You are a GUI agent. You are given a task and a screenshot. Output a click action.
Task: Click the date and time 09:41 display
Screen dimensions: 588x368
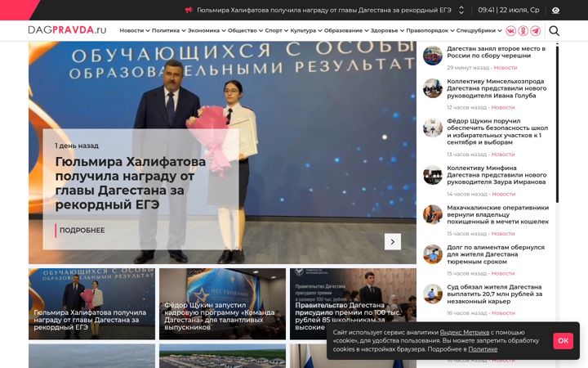(509, 10)
